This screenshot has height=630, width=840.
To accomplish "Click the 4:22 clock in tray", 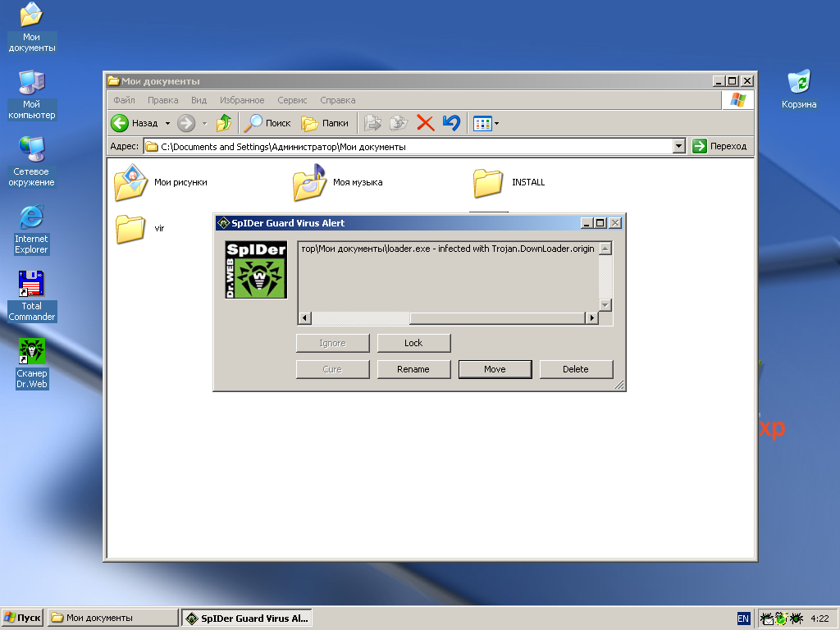I will (819, 619).
